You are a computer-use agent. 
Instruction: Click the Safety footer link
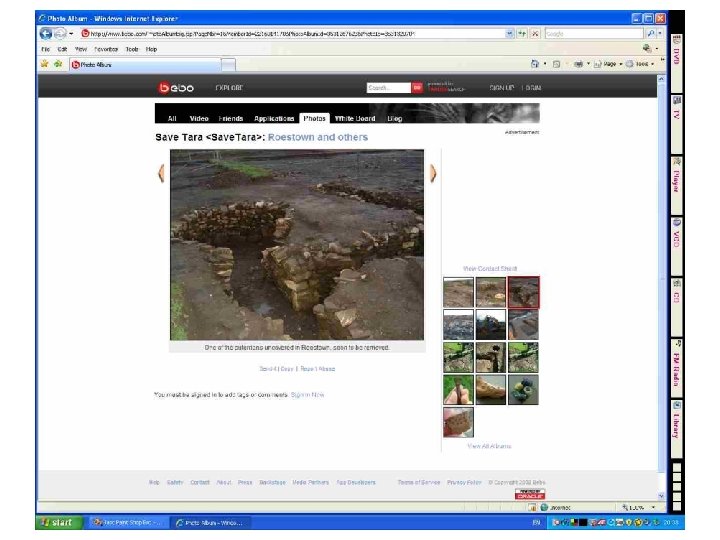click(174, 483)
